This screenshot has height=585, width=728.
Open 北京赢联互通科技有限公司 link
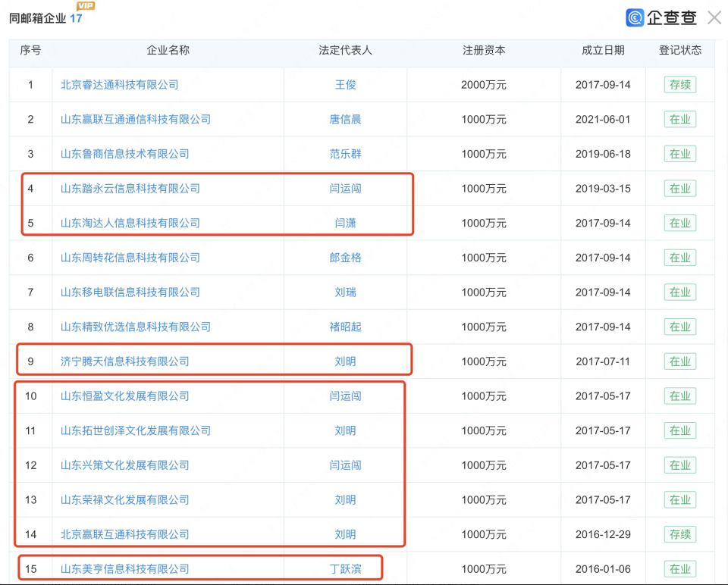pyautogui.click(x=125, y=534)
